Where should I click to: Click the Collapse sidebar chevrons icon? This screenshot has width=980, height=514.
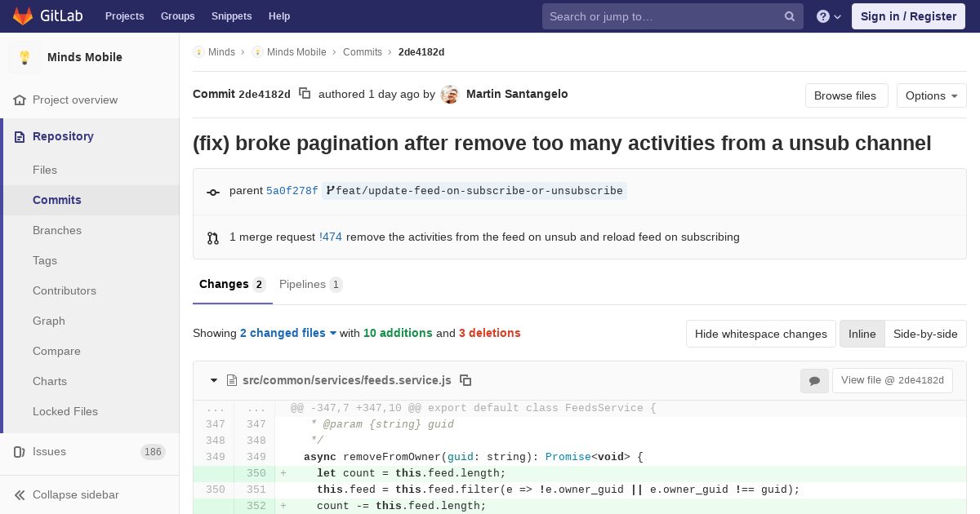click(x=20, y=494)
